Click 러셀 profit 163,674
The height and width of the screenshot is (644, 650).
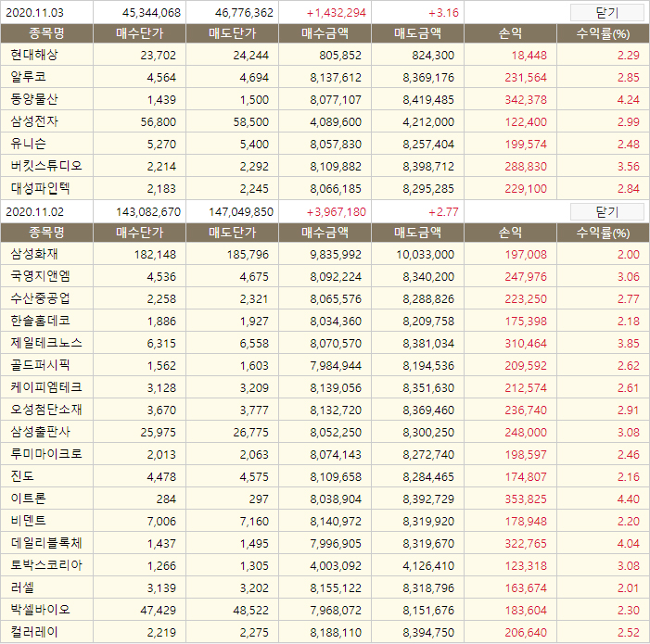pos(526,588)
